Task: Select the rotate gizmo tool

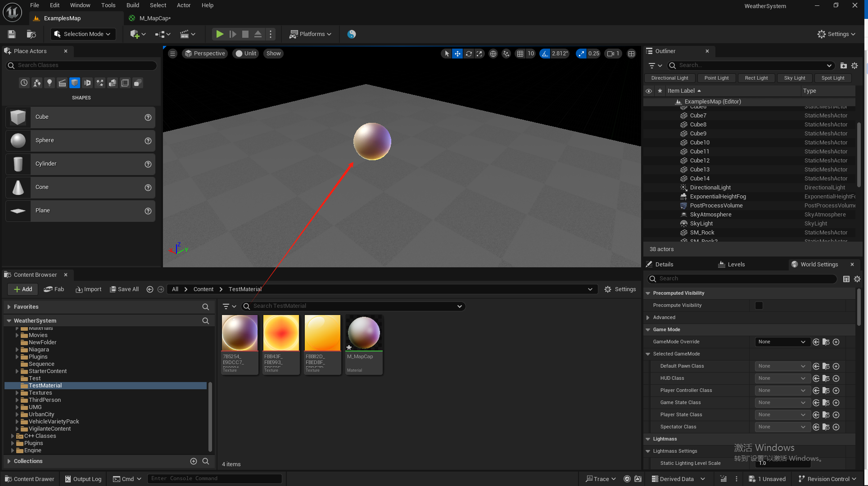Action: [469, 54]
